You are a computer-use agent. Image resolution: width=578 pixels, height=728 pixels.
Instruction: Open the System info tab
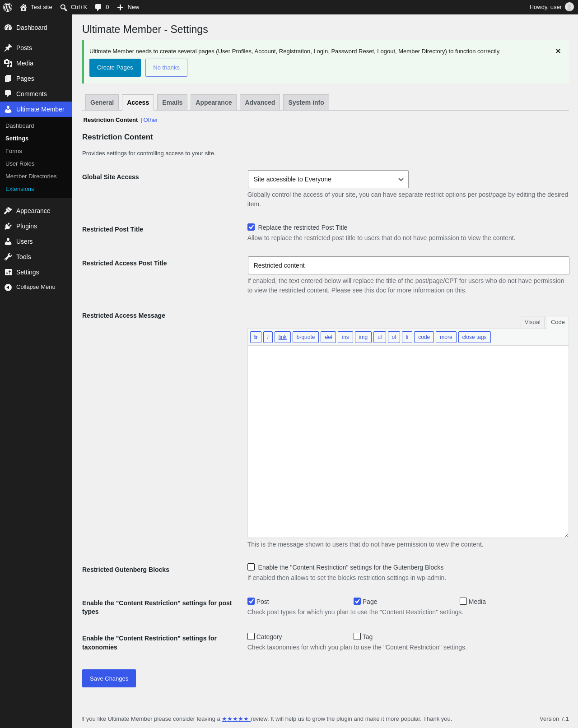pos(306,102)
